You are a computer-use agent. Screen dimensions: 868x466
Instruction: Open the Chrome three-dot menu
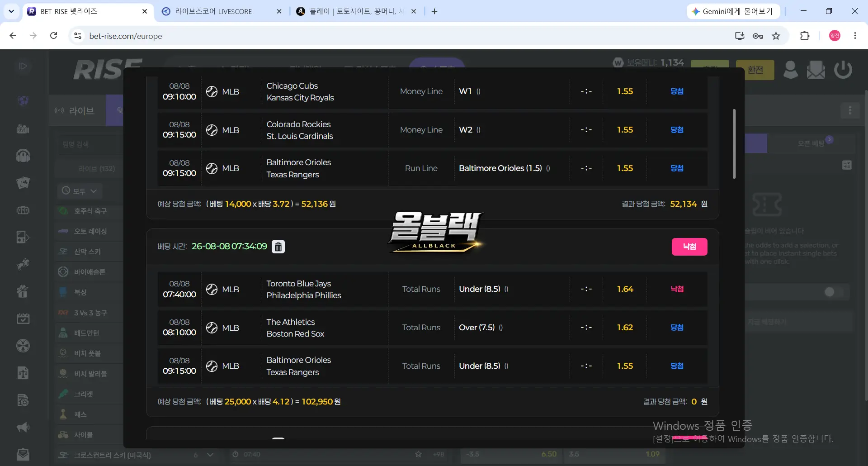pyautogui.click(x=855, y=36)
